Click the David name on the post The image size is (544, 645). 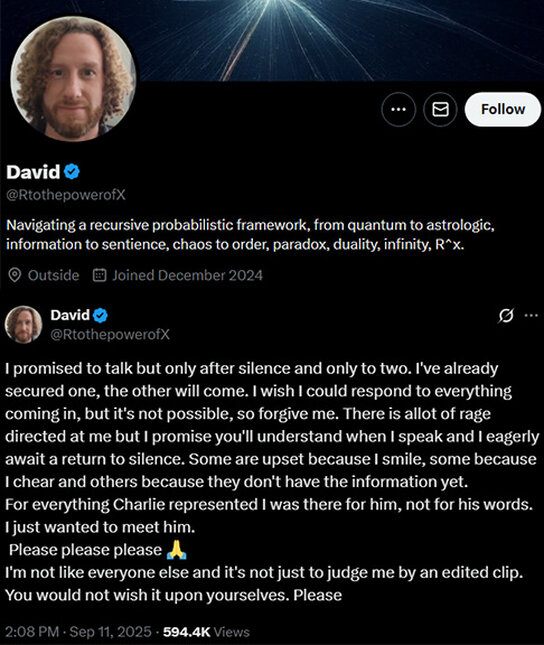coord(70,315)
